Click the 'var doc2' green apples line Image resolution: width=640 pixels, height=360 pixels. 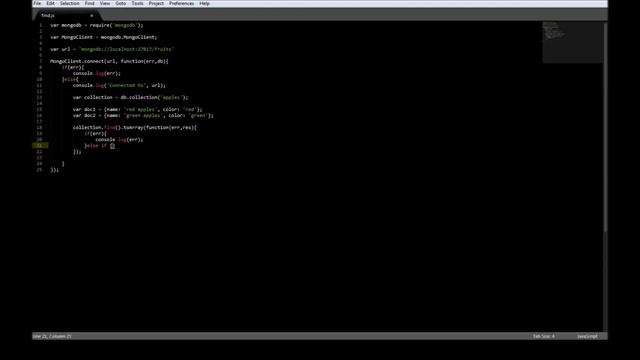[x=143, y=116]
